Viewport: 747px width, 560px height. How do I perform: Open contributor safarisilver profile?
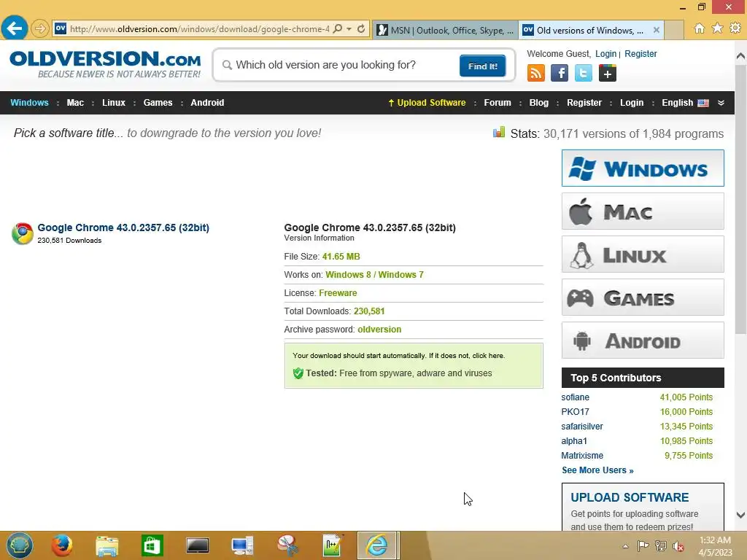[581, 427]
